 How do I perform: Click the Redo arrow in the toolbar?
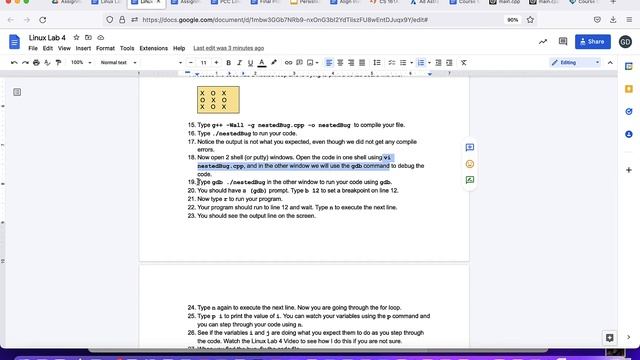[25, 62]
